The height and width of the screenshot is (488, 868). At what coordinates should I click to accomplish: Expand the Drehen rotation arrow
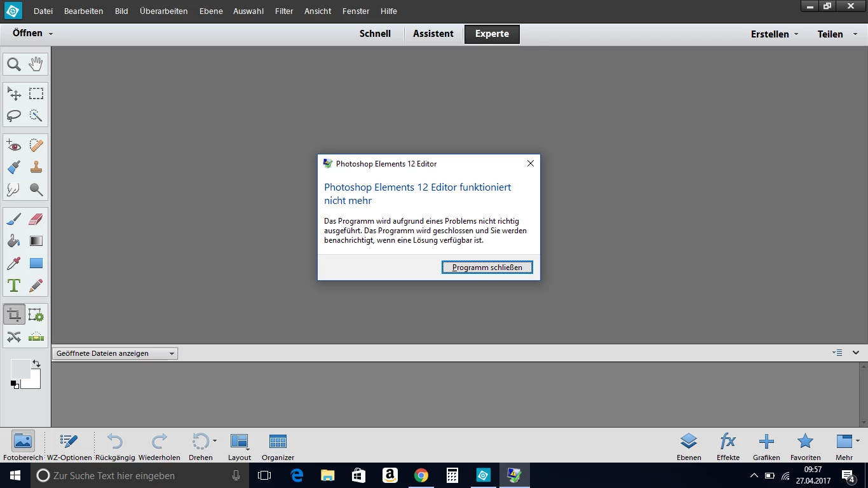215,440
